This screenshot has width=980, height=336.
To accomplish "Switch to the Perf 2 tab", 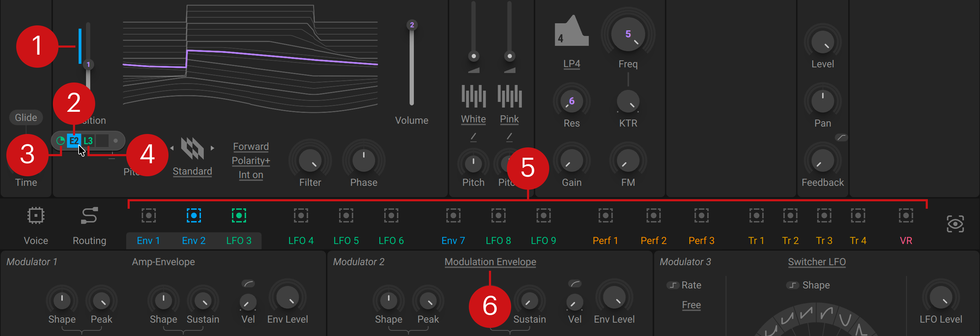I will coord(653,240).
